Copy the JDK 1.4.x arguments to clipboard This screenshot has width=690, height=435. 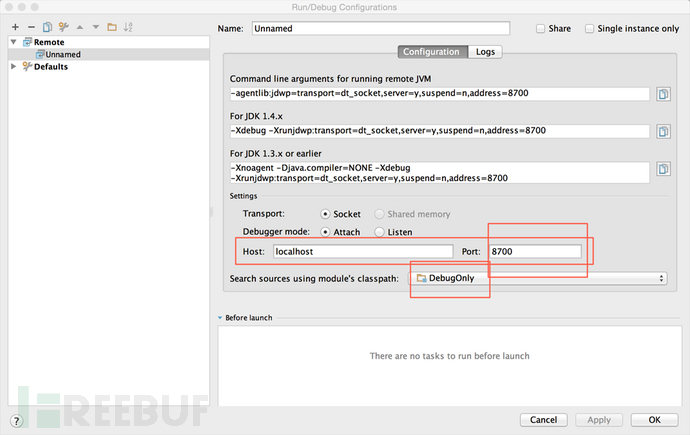click(663, 131)
